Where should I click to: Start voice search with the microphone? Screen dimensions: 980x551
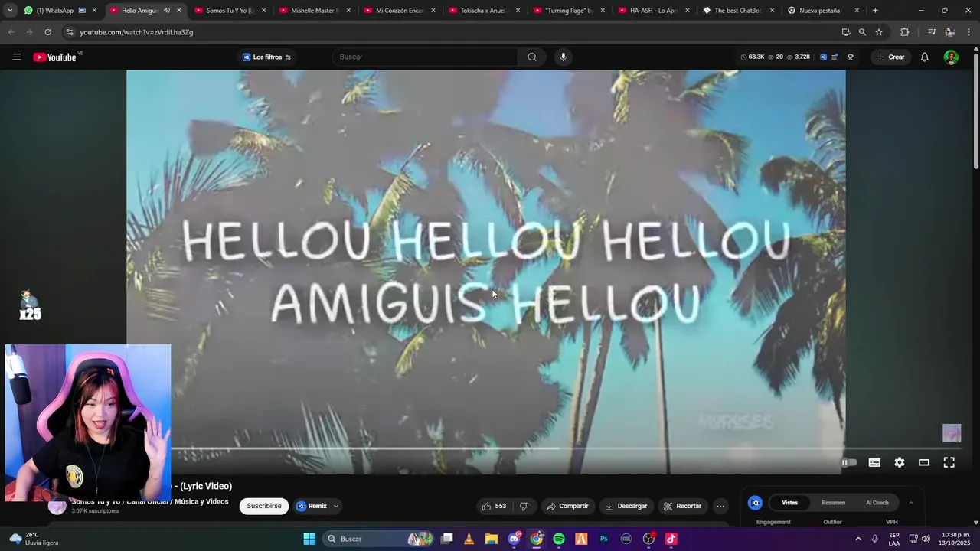click(563, 57)
